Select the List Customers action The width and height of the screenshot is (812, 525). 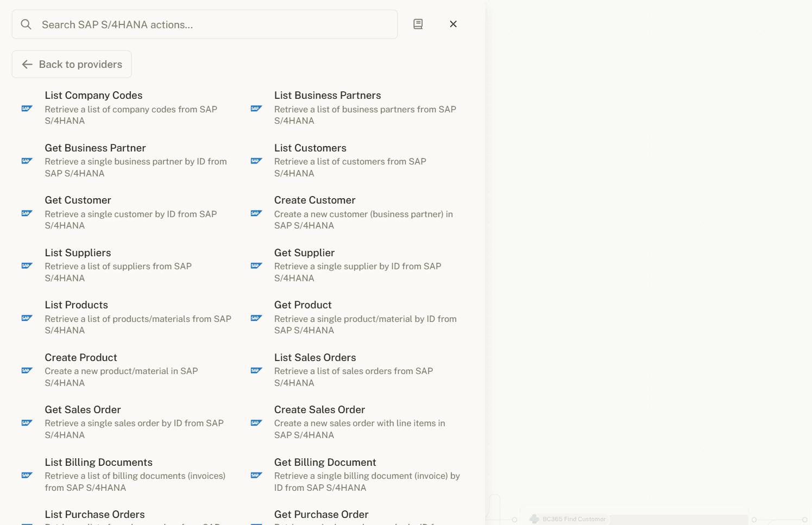310,148
